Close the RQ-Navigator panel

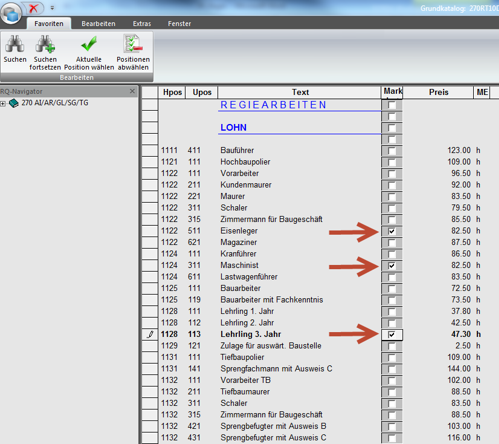point(132,91)
